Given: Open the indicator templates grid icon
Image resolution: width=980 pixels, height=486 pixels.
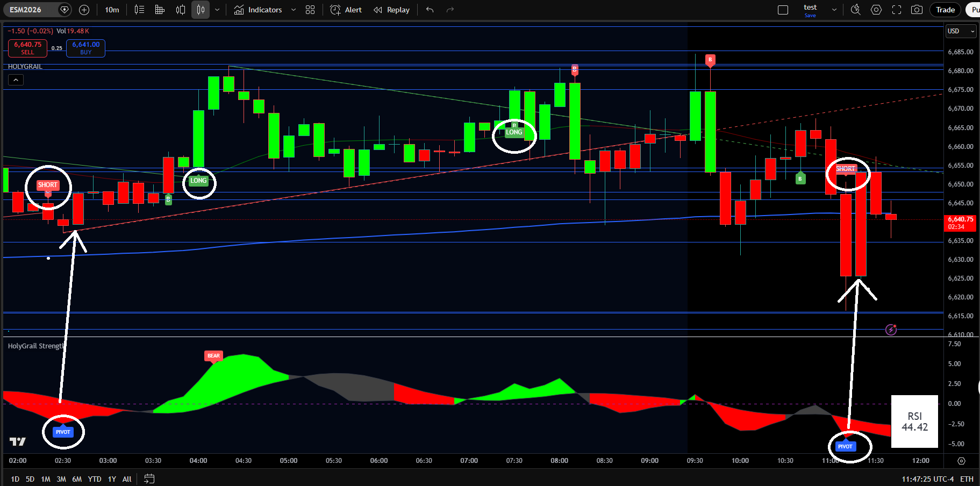Looking at the screenshot, I should pyautogui.click(x=310, y=10).
